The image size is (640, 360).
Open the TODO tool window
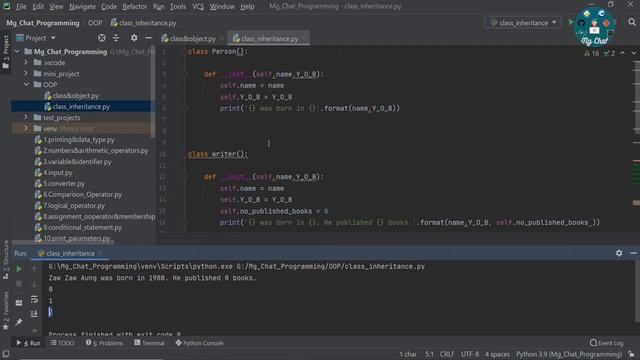point(62,343)
